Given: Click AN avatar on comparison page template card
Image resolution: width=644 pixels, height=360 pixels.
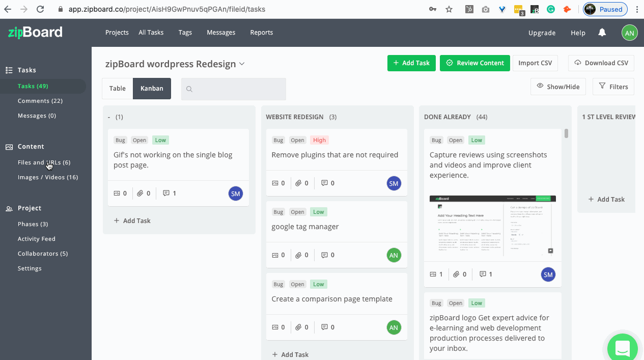Looking at the screenshot, I should pyautogui.click(x=394, y=327).
